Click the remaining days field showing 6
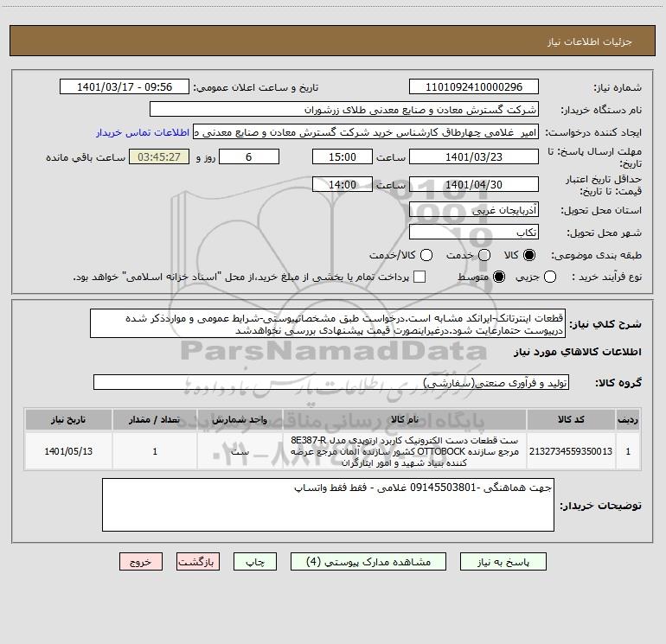 coord(249,156)
